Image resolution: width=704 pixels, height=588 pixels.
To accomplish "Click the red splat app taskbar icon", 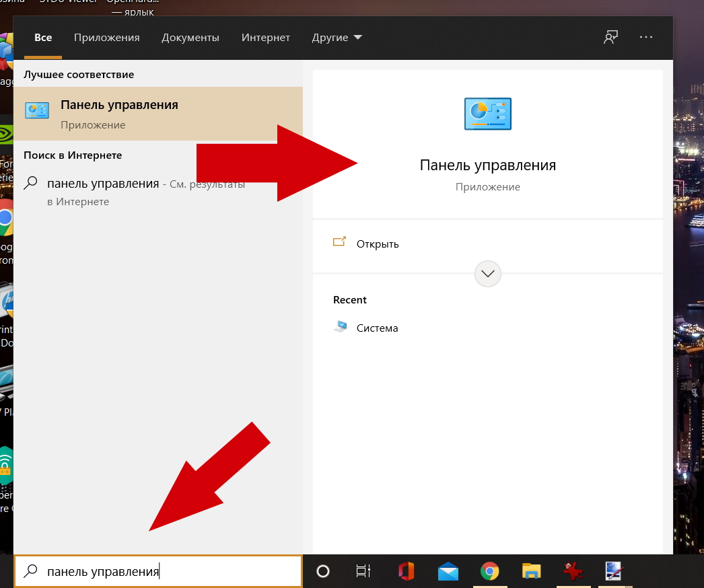I will (x=573, y=571).
